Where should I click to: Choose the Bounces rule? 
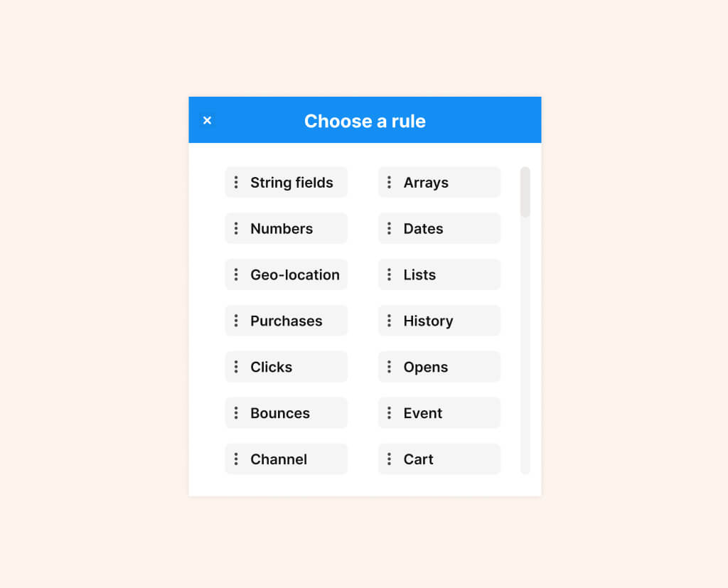coord(280,413)
